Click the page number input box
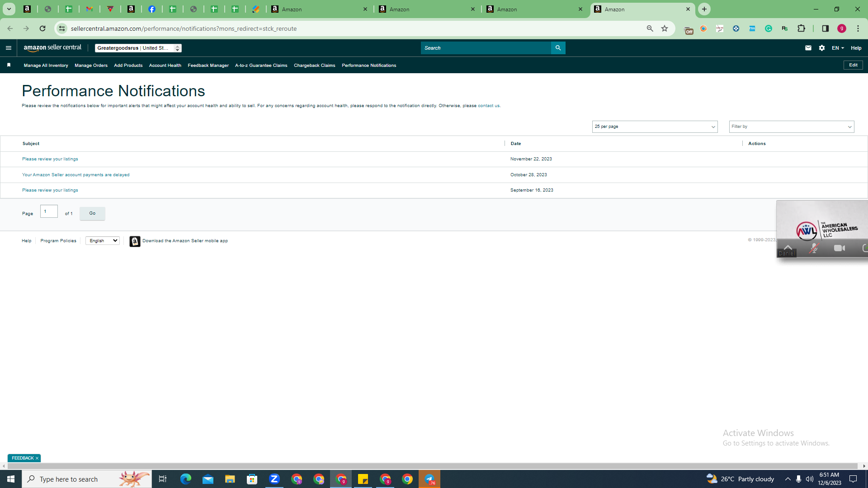 click(x=49, y=211)
